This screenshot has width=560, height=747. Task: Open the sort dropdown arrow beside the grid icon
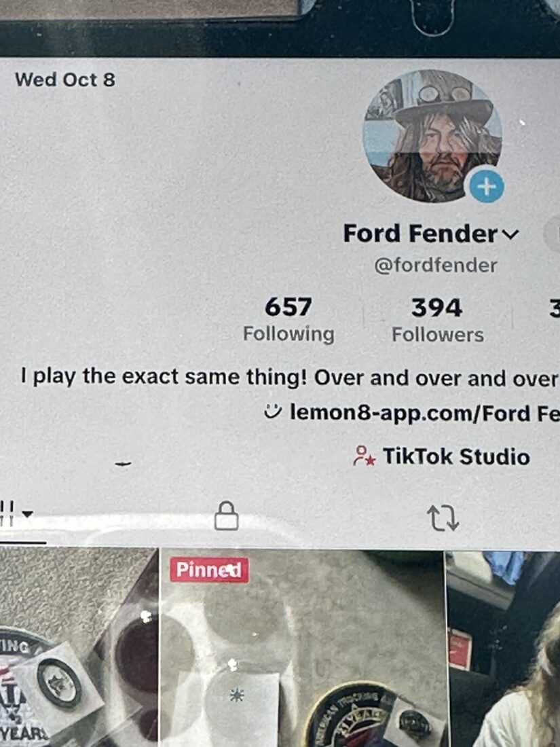tap(27, 514)
